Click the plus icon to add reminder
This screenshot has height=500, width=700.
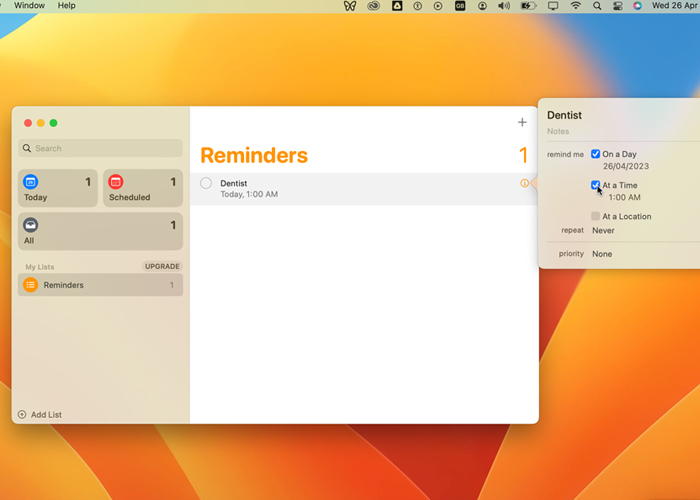522,122
